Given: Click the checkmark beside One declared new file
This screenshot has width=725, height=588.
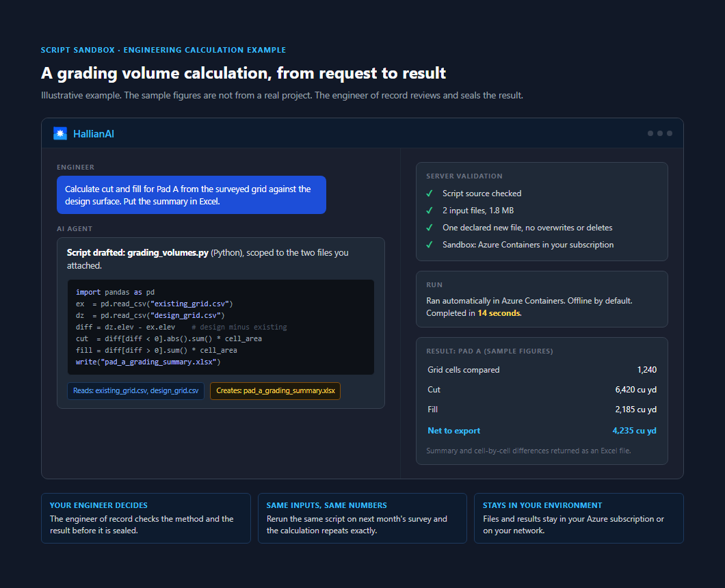Looking at the screenshot, I should point(430,228).
